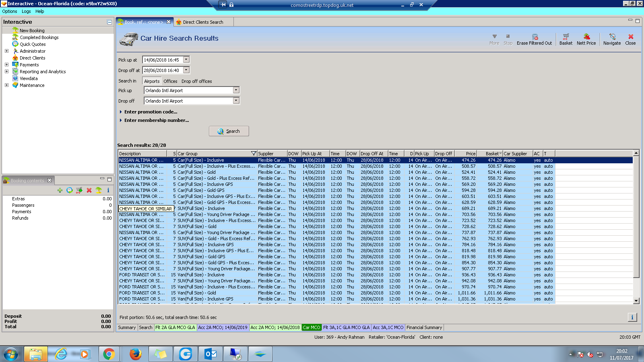Click the red X icon in Booking contents

[x=89, y=190]
